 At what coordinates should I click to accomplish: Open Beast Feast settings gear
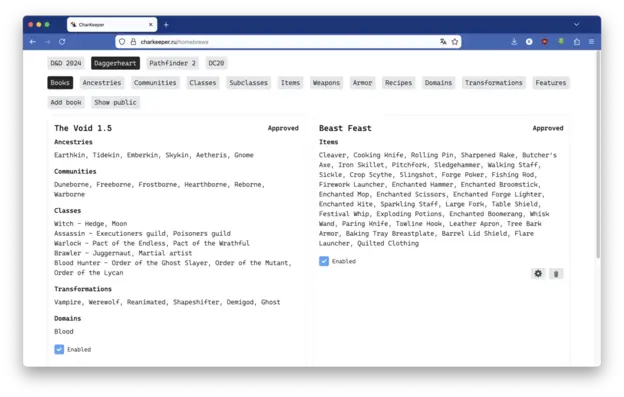click(x=538, y=274)
